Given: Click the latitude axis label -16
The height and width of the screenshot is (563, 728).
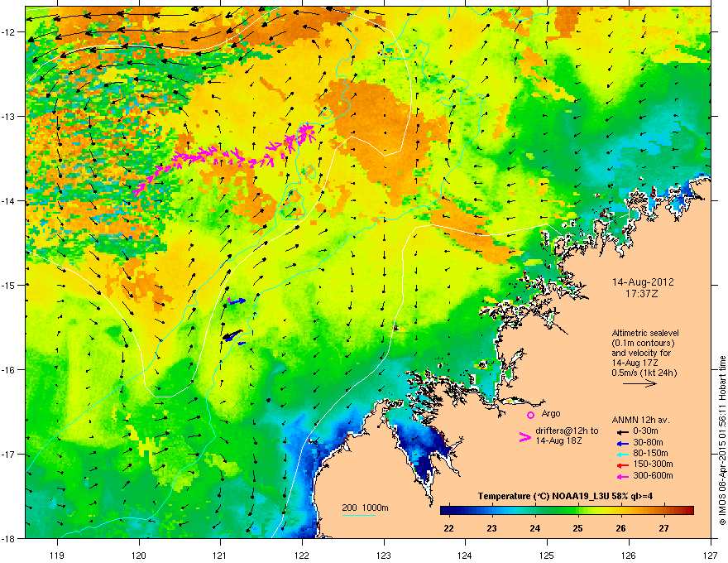Looking at the screenshot, I should 9,369.
